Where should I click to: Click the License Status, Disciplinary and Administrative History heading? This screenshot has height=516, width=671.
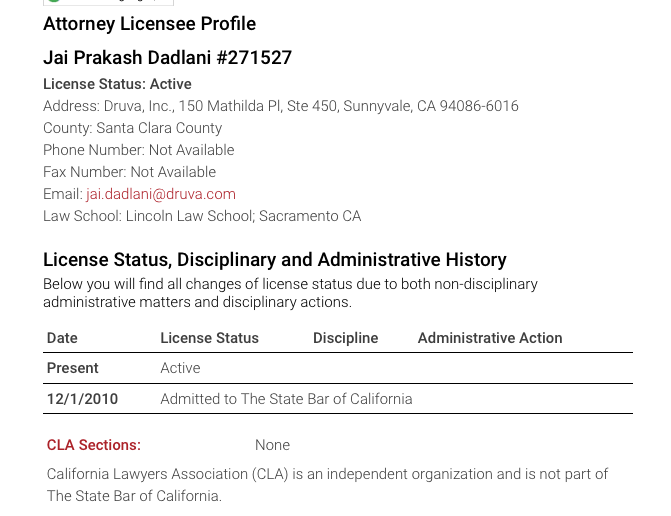274,260
